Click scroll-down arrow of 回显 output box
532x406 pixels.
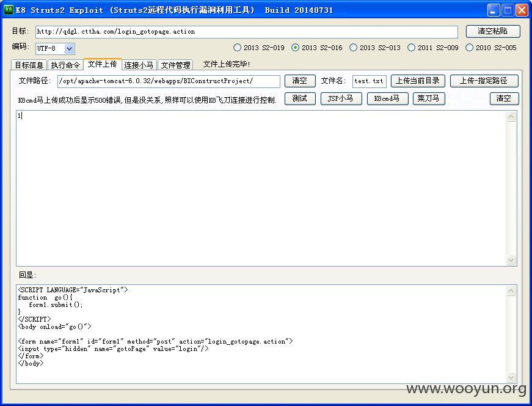(511, 377)
